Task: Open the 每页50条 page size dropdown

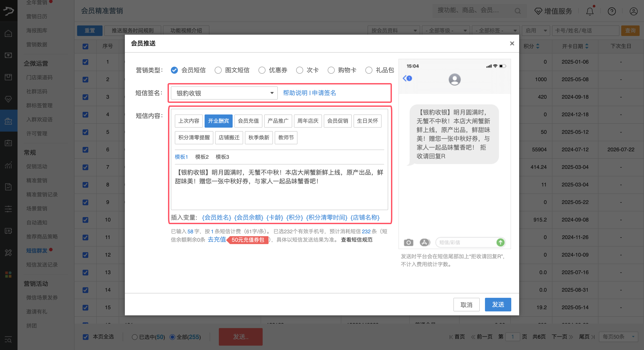Action: tap(619, 337)
